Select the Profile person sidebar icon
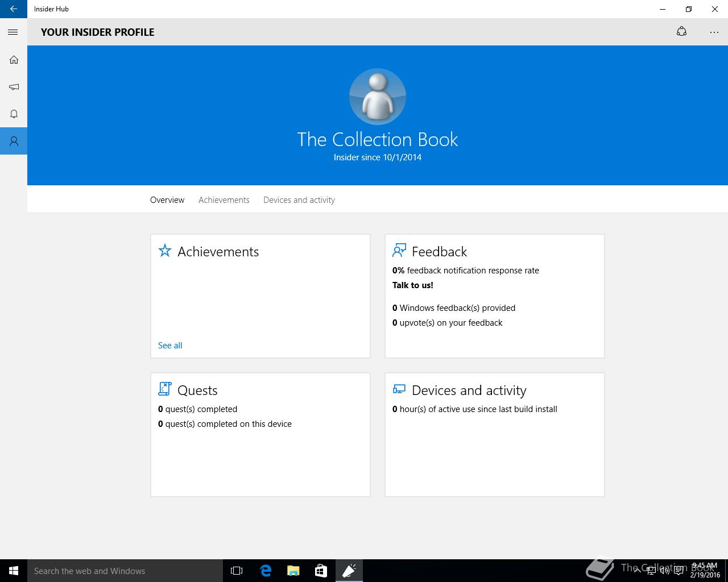728x582 pixels. [14, 141]
